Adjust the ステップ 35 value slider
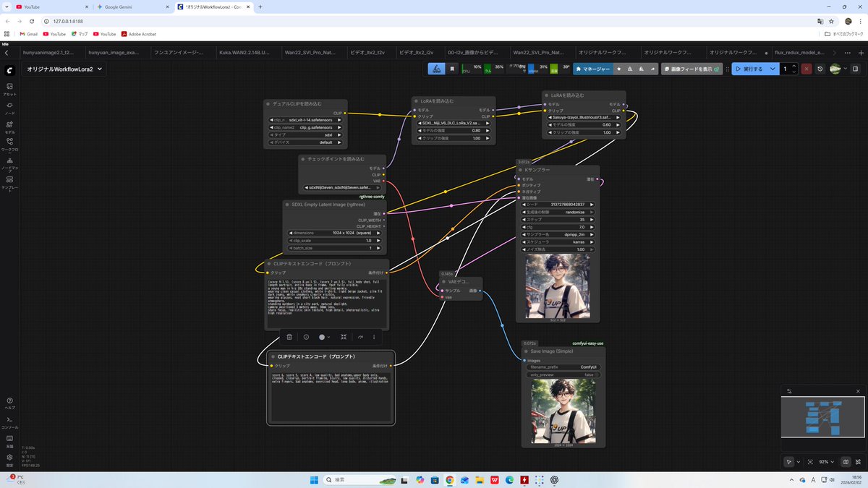868x488 pixels. click(558, 219)
